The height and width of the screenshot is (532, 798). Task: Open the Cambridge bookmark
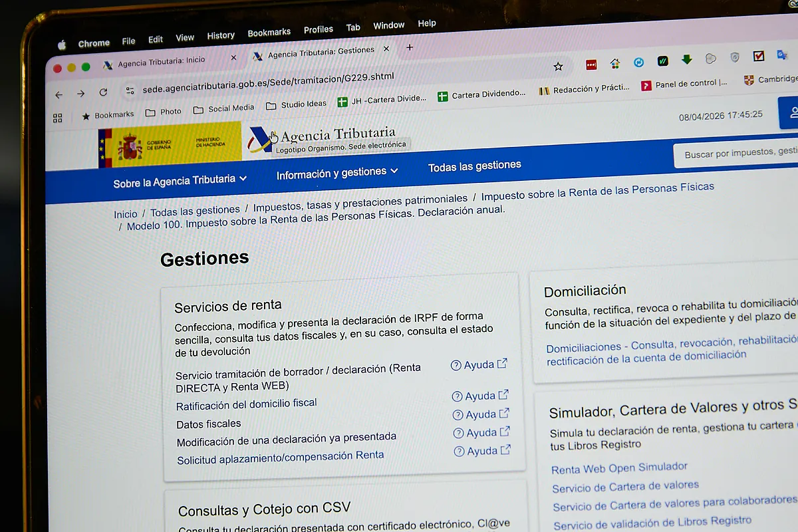click(771, 80)
